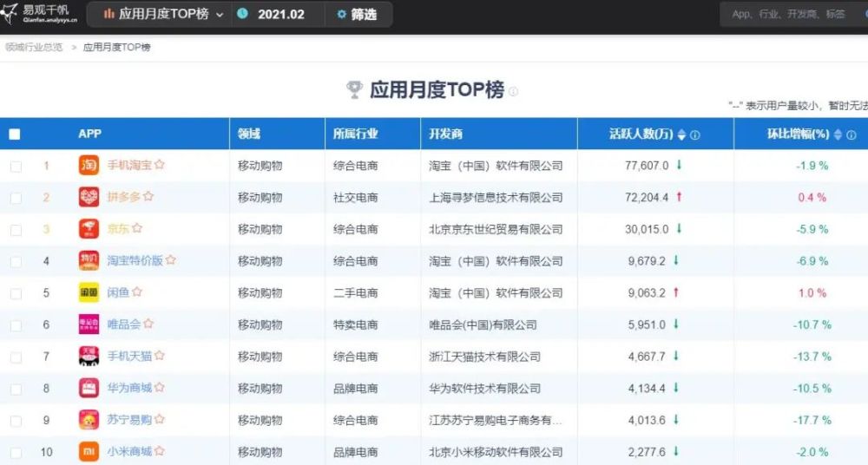Screen dimensions: 868x465
Task: Favorite 苏宁易购 with its star icon
Action: coord(160,419)
